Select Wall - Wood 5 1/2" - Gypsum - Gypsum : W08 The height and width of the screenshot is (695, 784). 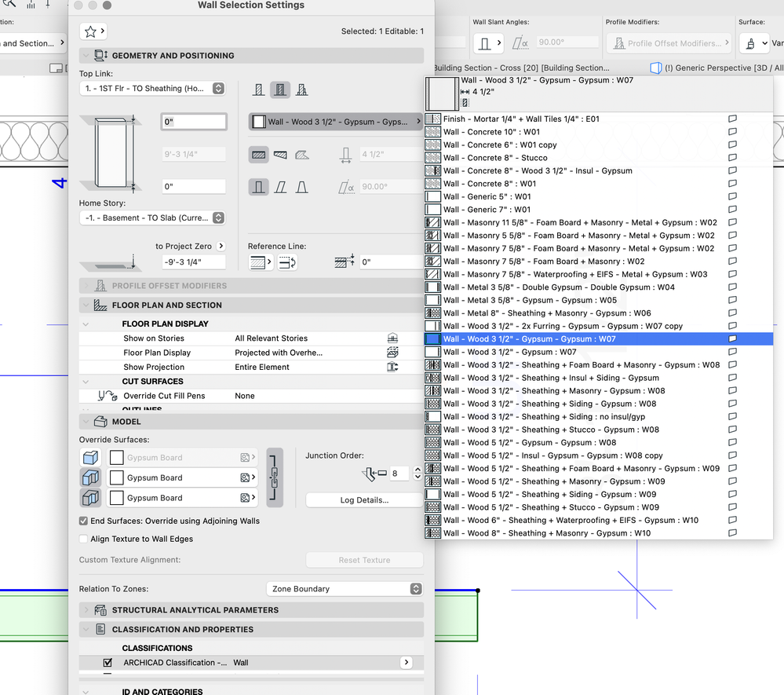pyautogui.click(x=598, y=442)
